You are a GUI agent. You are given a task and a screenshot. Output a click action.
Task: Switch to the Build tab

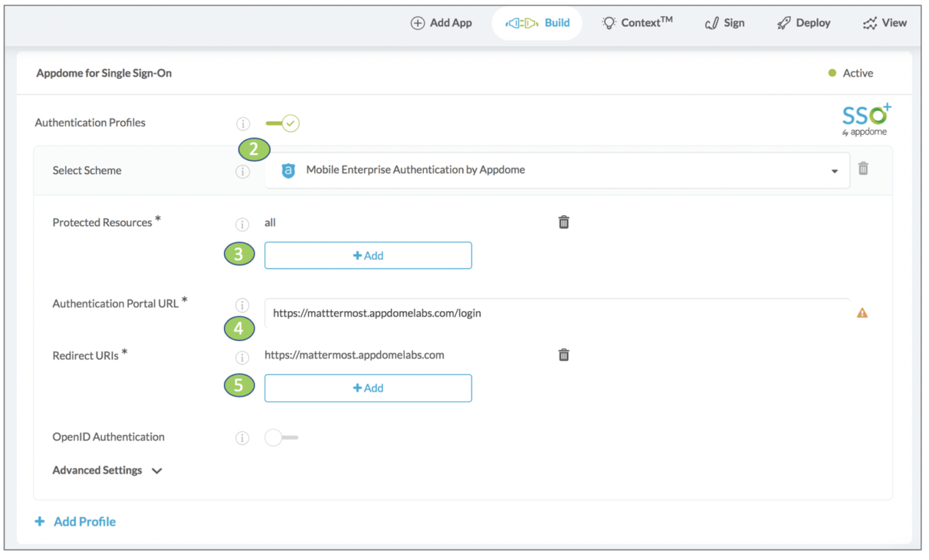538,23
